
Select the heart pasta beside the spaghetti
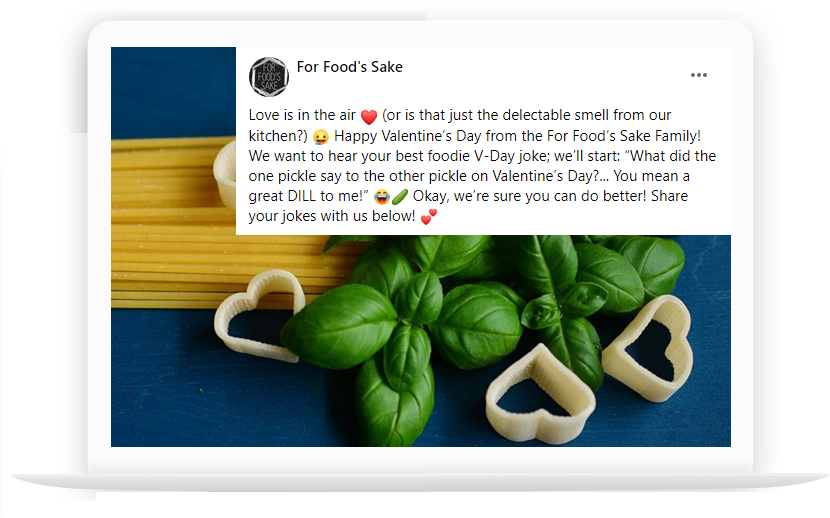259,315
